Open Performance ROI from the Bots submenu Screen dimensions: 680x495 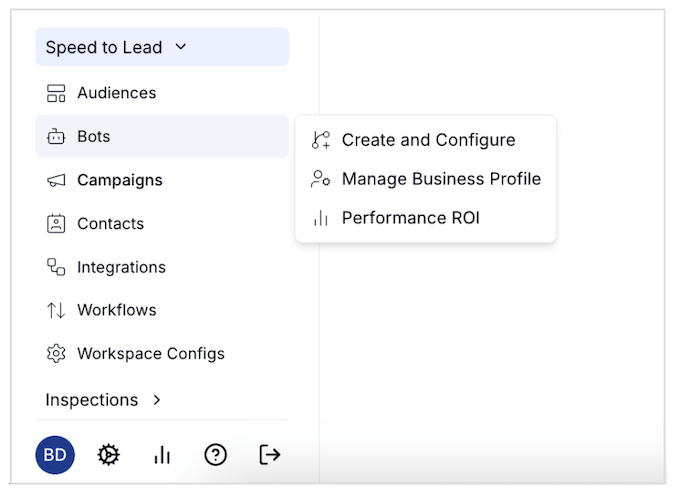point(410,218)
